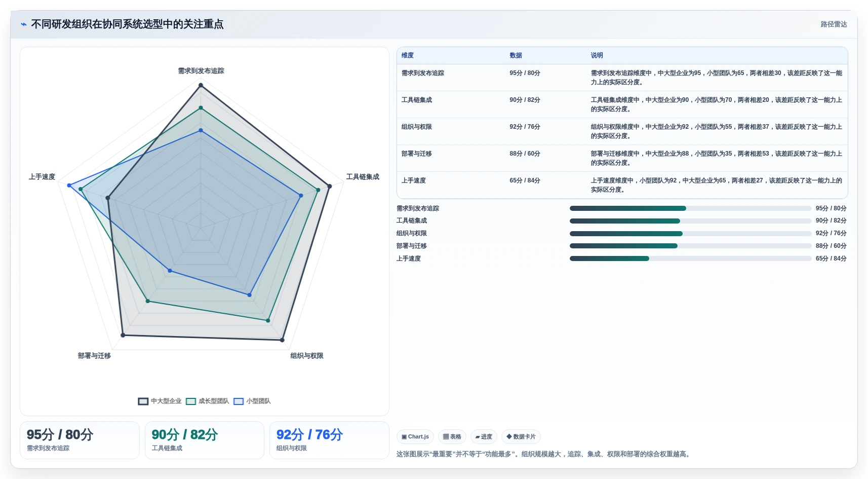The image size is (868, 479).
Task: Click the 上手速度 progress bar
Action: pyautogui.click(x=691, y=259)
